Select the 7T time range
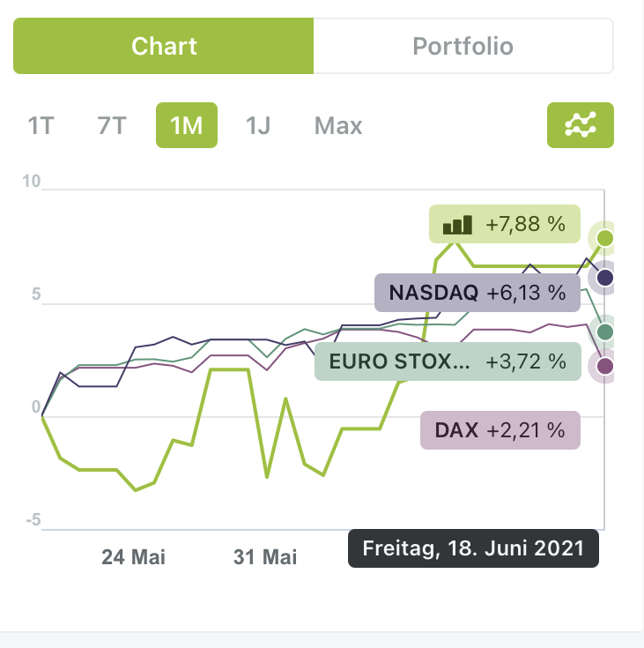 click(x=112, y=126)
